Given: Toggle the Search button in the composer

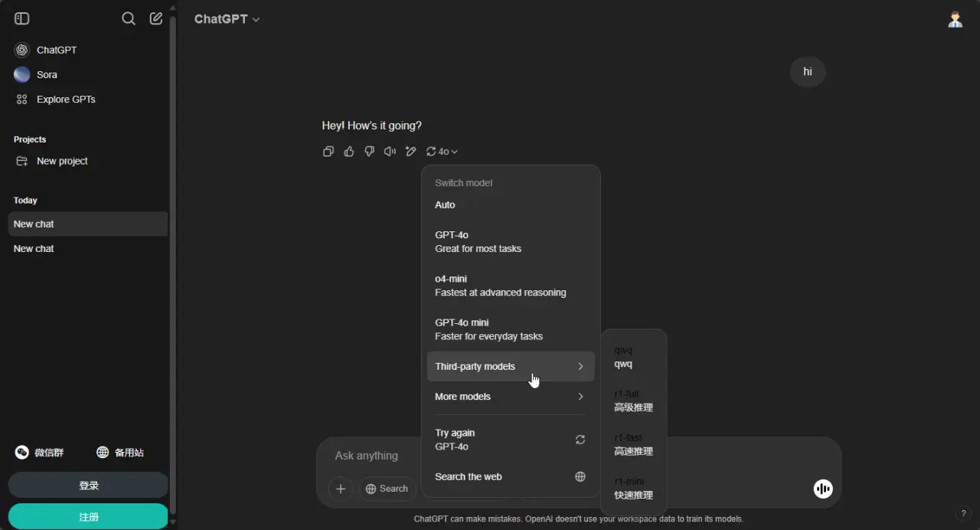Looking at the screenshot, I should pyautogui.click(x=387, y=489).
